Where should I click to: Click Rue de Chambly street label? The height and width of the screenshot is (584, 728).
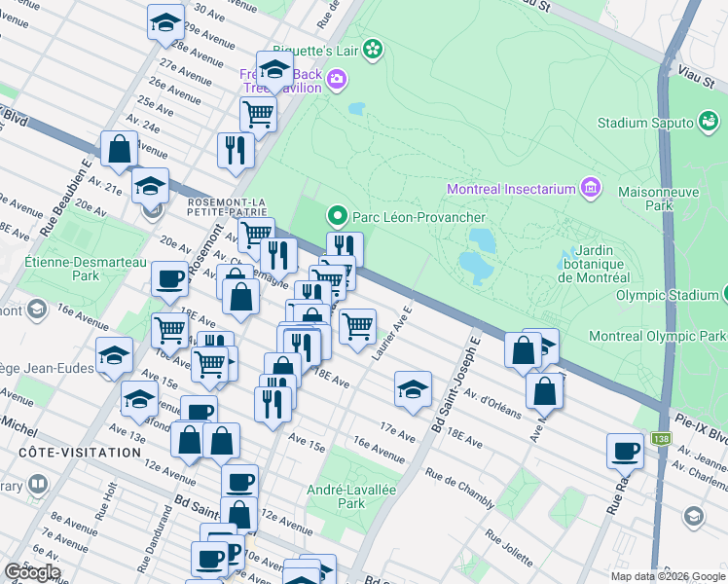coord(460,488)
